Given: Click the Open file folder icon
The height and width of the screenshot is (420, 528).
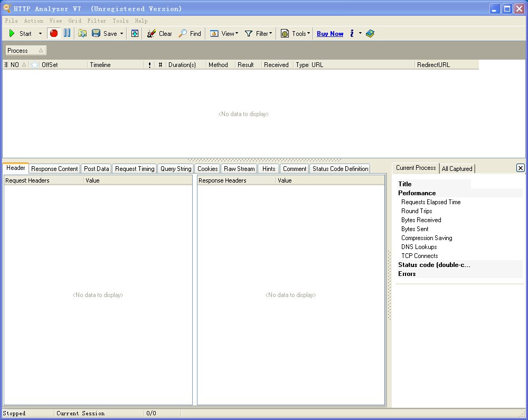Looking at the screenshot, I should click(x=82, y=33).
